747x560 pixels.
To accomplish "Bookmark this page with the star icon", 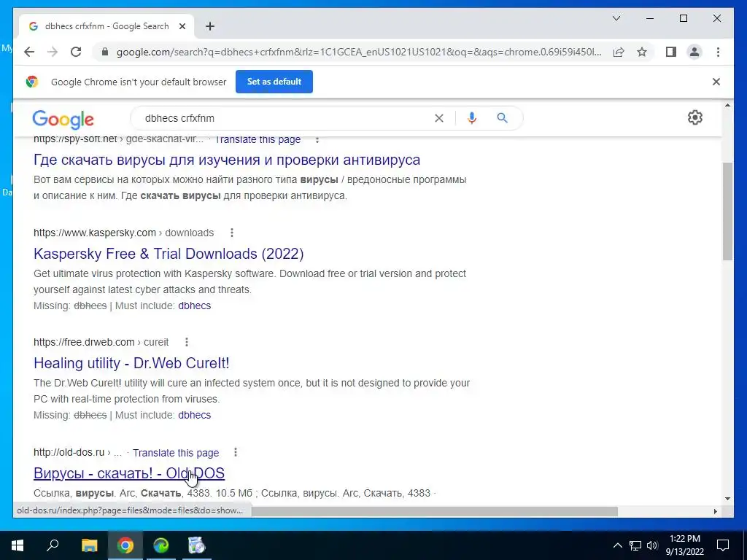I will pos(642,52).
